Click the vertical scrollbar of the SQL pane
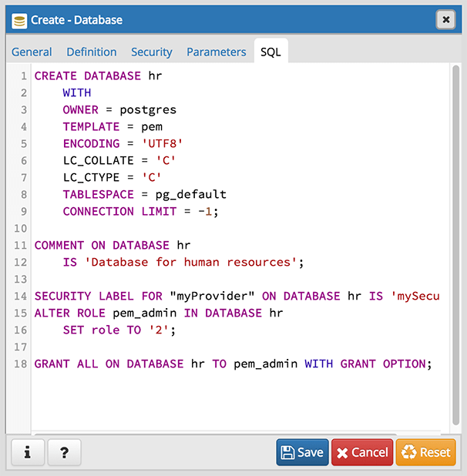The image size is (467, 476). click(x=455, y=245)
